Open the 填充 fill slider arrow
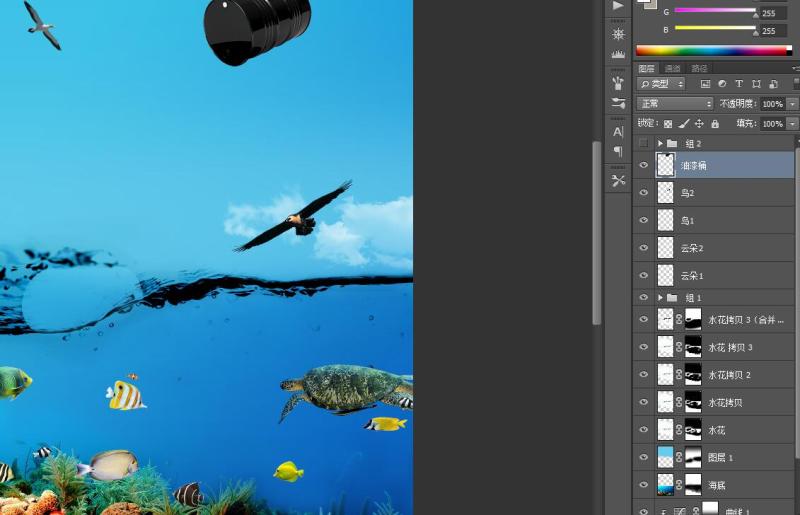The height and width of the screenshot is (515, 800). click(x=792, y=124)
